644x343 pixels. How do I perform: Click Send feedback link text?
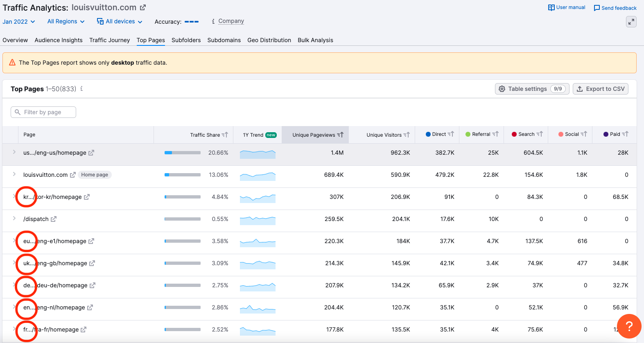click(619, 8)
